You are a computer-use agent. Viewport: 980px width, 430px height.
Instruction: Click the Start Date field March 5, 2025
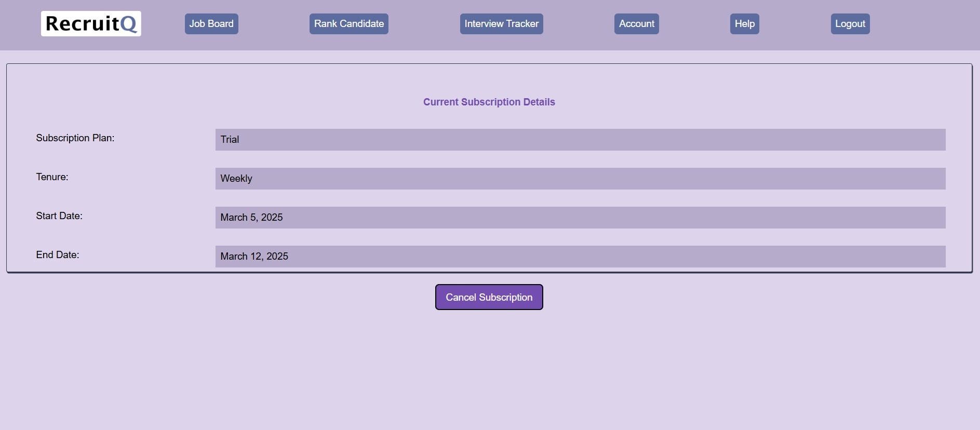pyautogui.click(x=580, y=218)
